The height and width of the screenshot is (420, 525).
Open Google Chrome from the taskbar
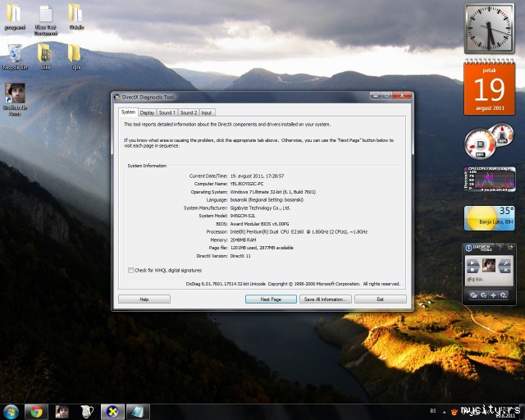[36, 412]
